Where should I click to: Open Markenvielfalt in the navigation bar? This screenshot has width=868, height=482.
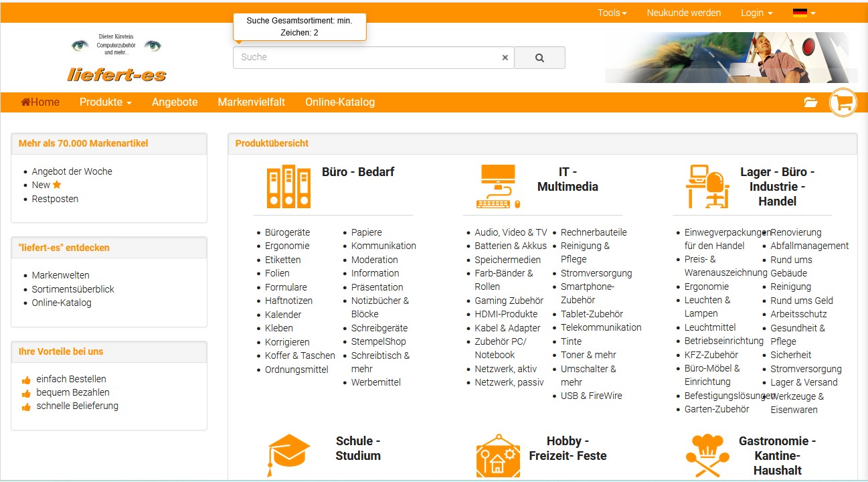251,102
